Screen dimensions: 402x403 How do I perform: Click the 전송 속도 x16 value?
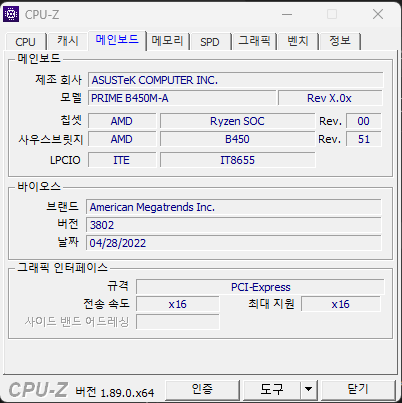tap(178, 304)
